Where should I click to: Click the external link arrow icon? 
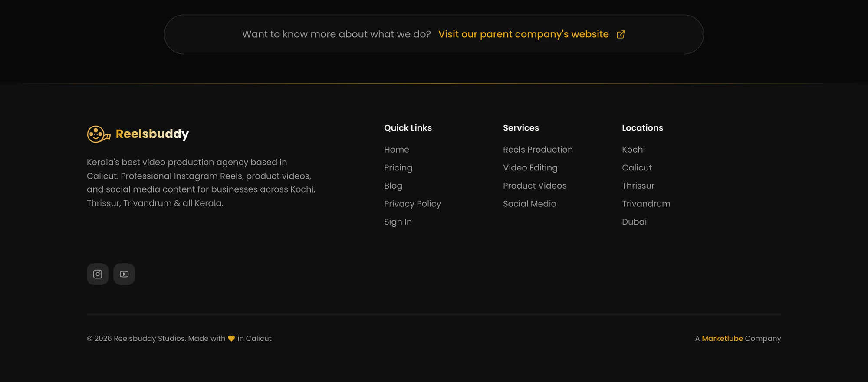[621, 34]
